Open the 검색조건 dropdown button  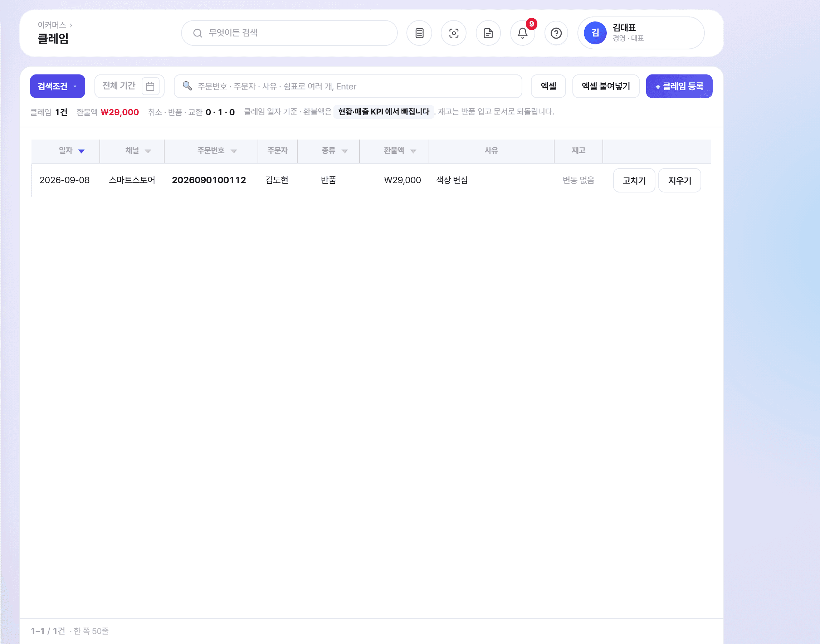click(57, 86)
